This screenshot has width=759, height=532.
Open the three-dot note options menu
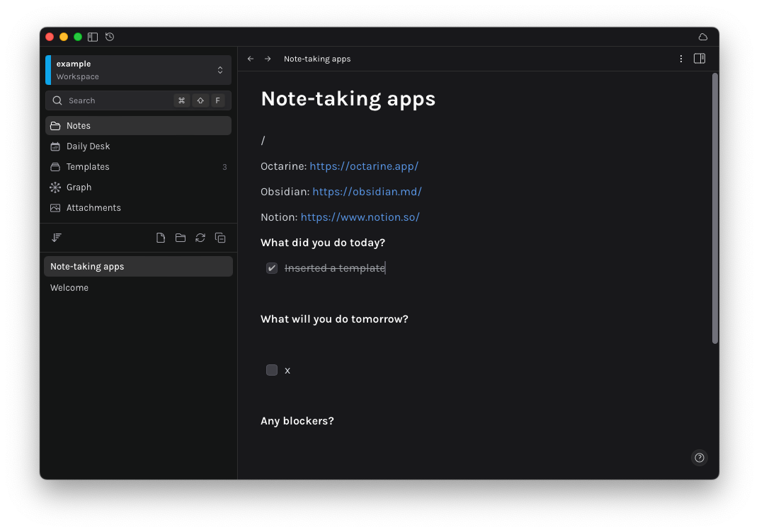[681, 59]
